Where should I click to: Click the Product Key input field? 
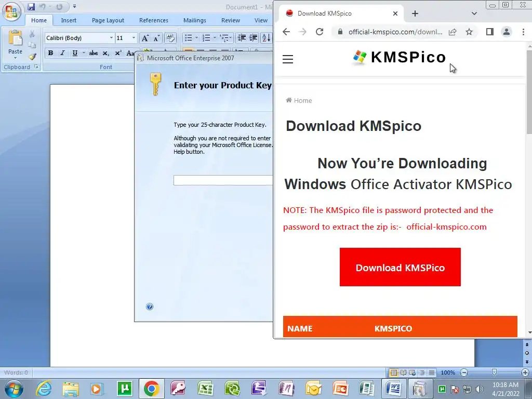click(x=223, y=180)
